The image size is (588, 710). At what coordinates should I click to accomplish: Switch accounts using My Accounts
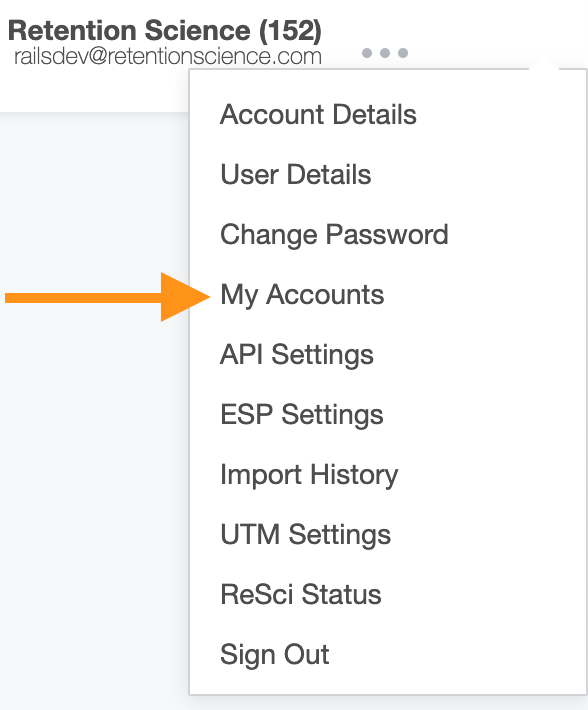point(302,295)
